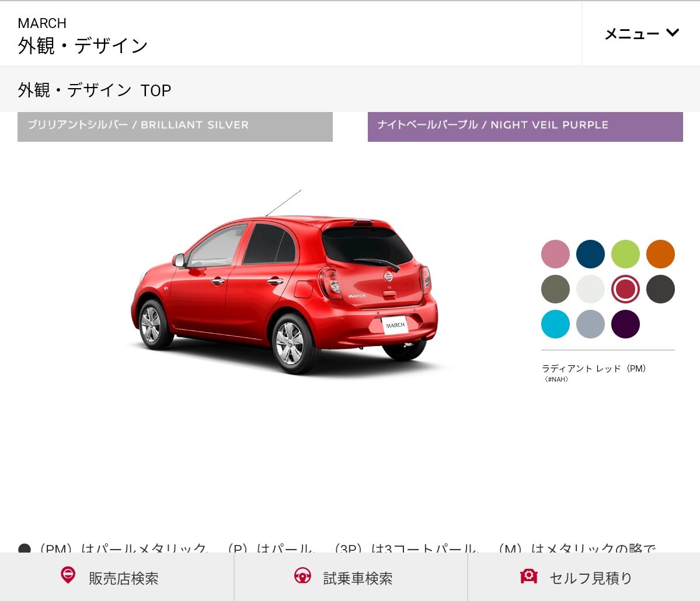700x601 pixels.
Task: Click the ラディアント レッド (PM) color name
Action: (x=594, y=369)
